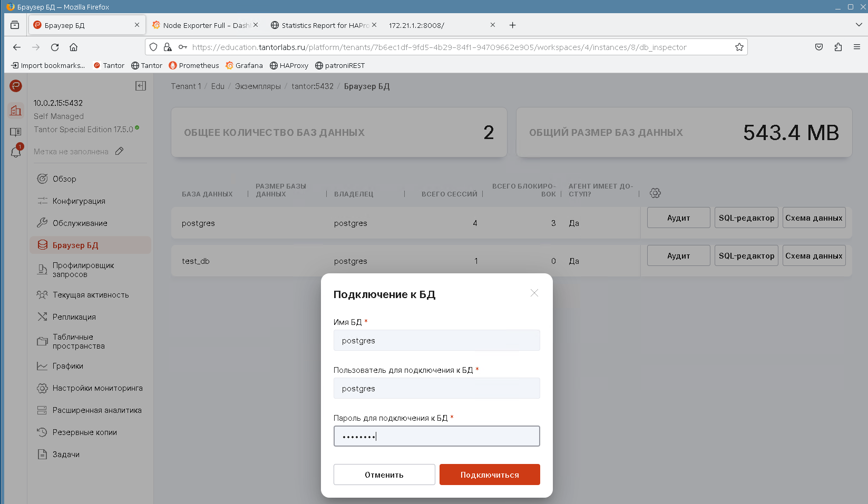
Task: List all tabs dropdown arrow
Action: pos(859,25)
